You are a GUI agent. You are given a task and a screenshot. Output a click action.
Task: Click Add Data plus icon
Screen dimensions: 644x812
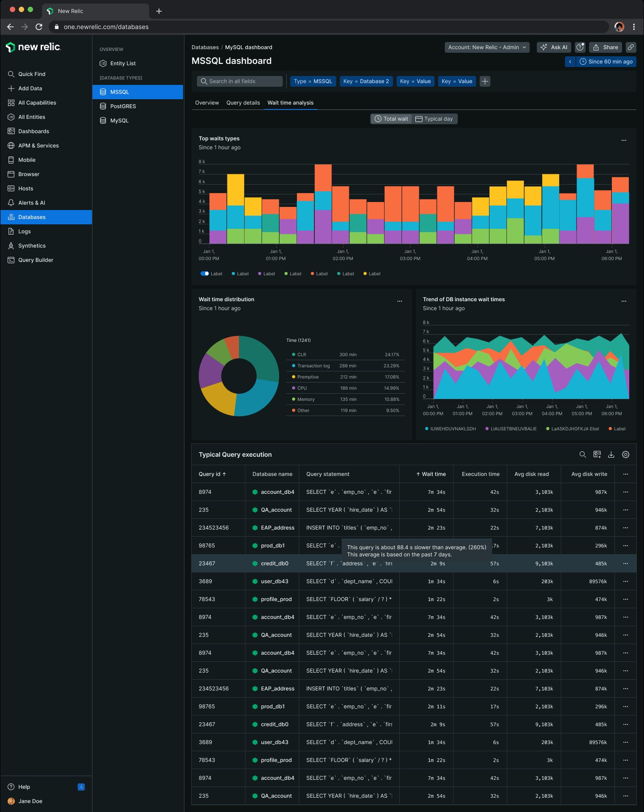tap(11, 88)
